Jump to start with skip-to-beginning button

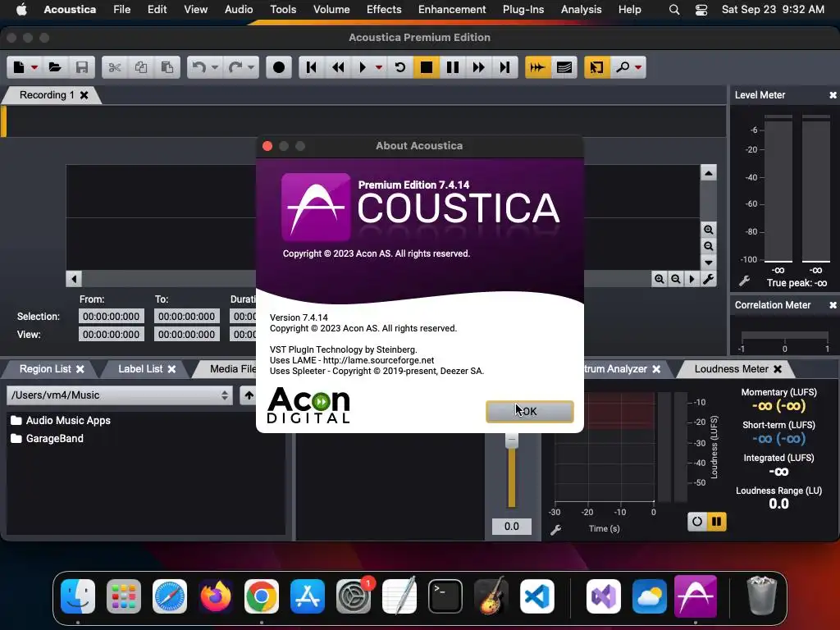click(x=311, y=67)
